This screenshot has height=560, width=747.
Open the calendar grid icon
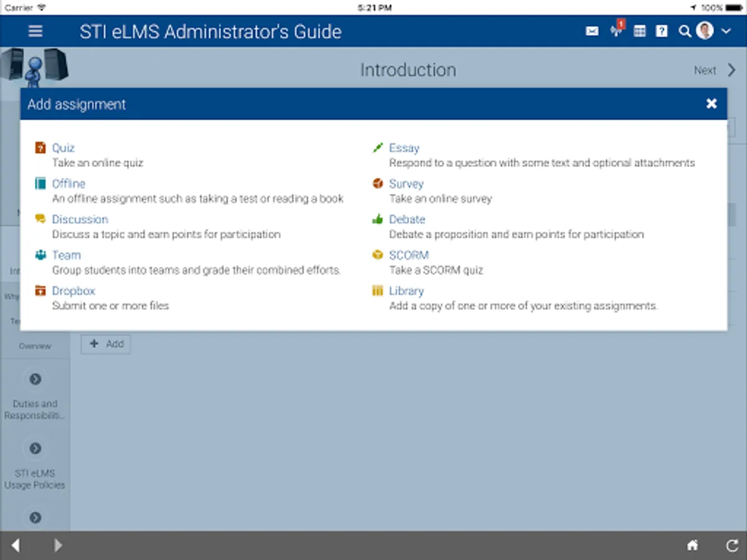639,31
